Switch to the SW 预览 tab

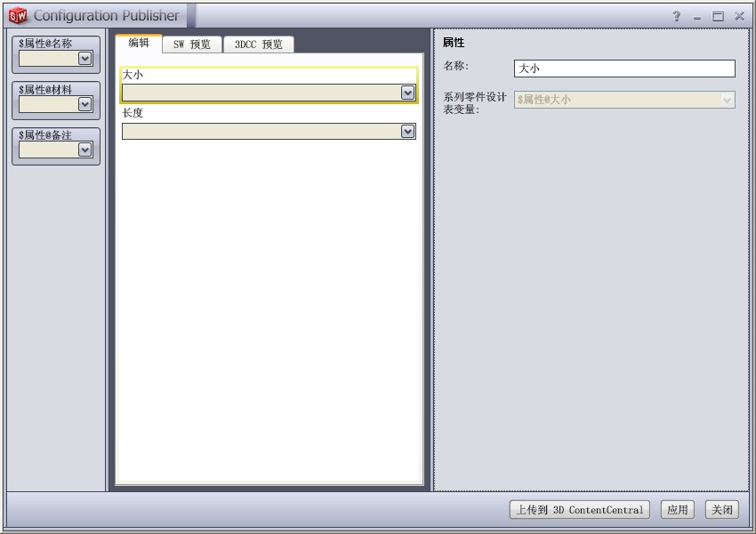tap(191, 44)
